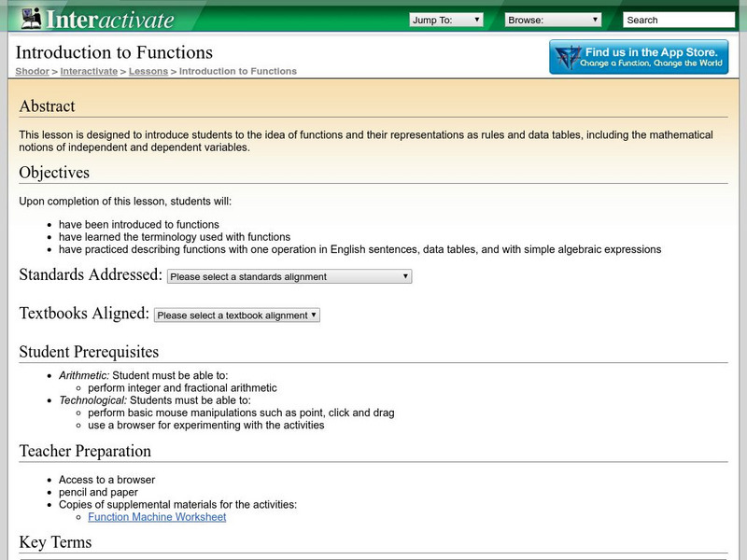Go to Interactivate breadcrumb link

coord(89,72)
